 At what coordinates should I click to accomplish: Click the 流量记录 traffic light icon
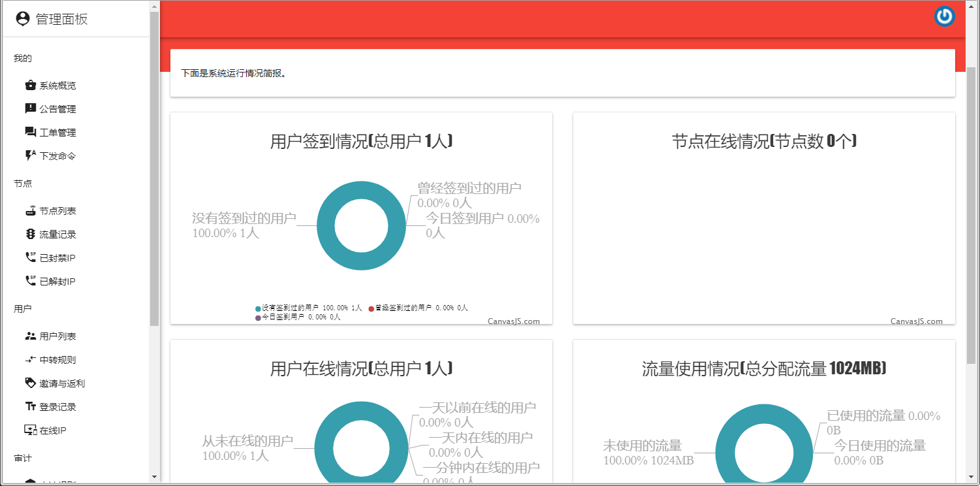[x=30, y=234]
